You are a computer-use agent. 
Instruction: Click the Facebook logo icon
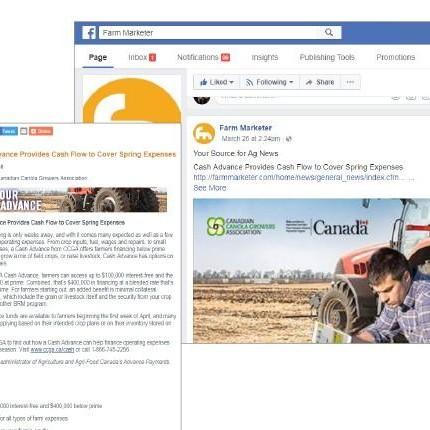tap(89, 33)
